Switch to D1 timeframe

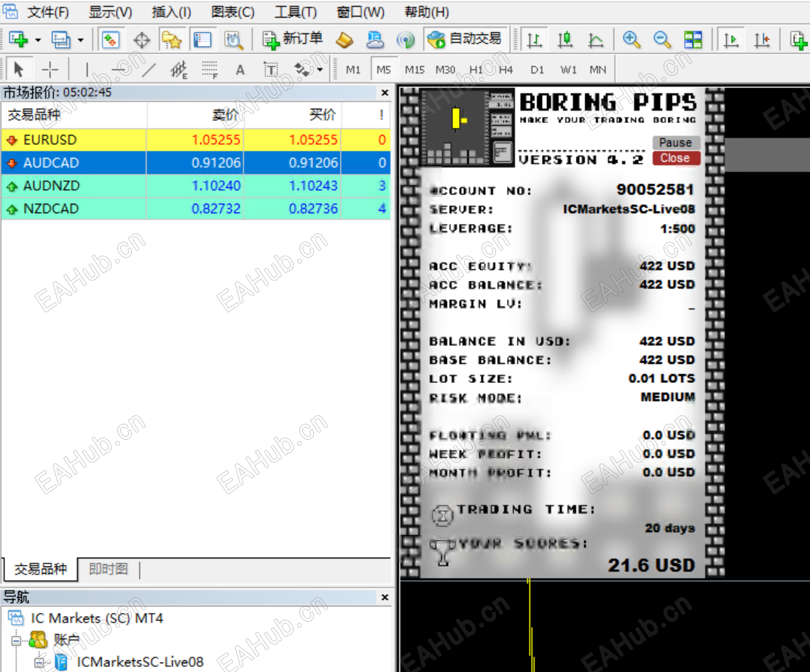[538, 69]
